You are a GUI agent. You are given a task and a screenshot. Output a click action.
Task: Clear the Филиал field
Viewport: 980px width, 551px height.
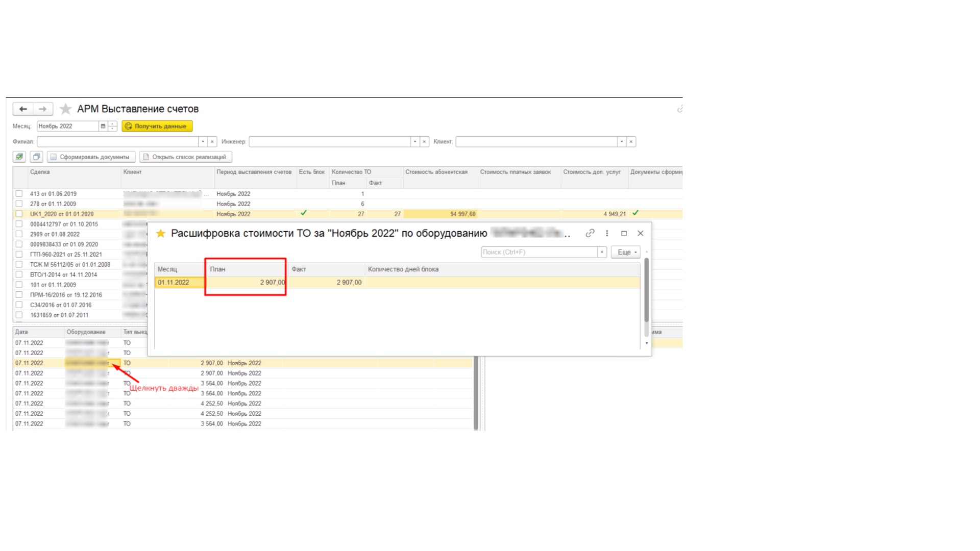point(212,142)
